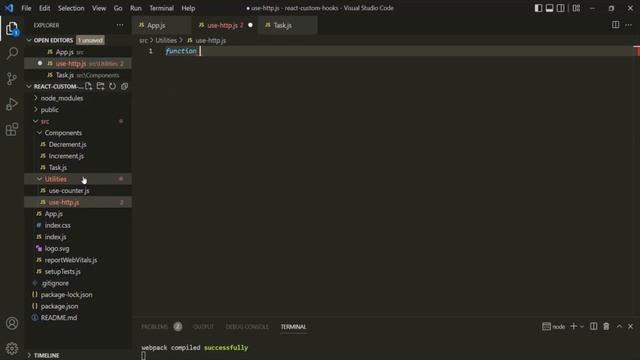Open index.css in the file tree
640x360 pixels.
coord(58,225)
